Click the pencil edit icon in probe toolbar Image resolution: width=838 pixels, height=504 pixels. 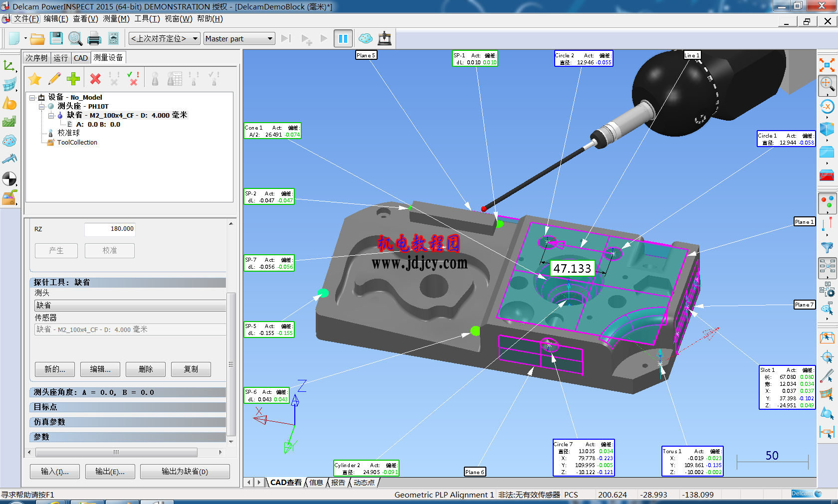point(54,79)
